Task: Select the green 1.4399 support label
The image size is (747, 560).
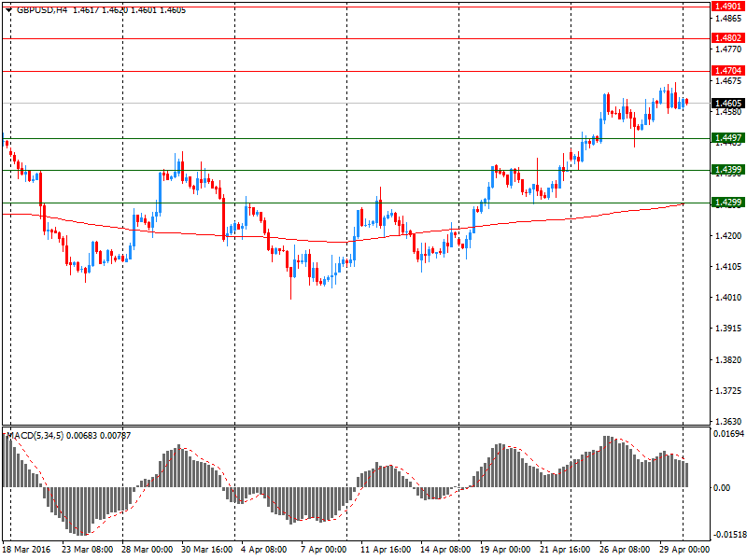Action: [x=728, y=170]
